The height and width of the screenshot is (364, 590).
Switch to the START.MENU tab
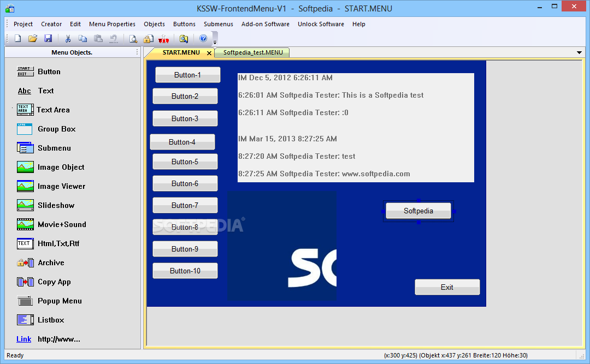click(181, 52)
